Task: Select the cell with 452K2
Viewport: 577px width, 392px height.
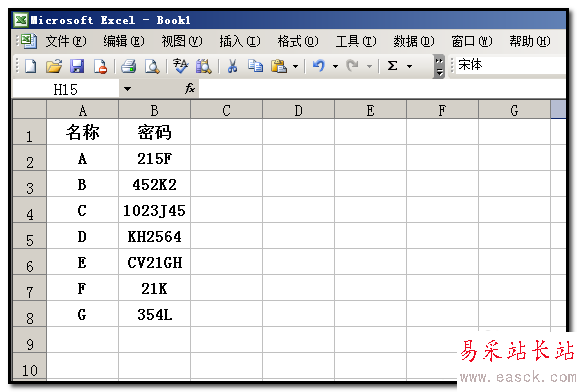Action: click(155, 184)
